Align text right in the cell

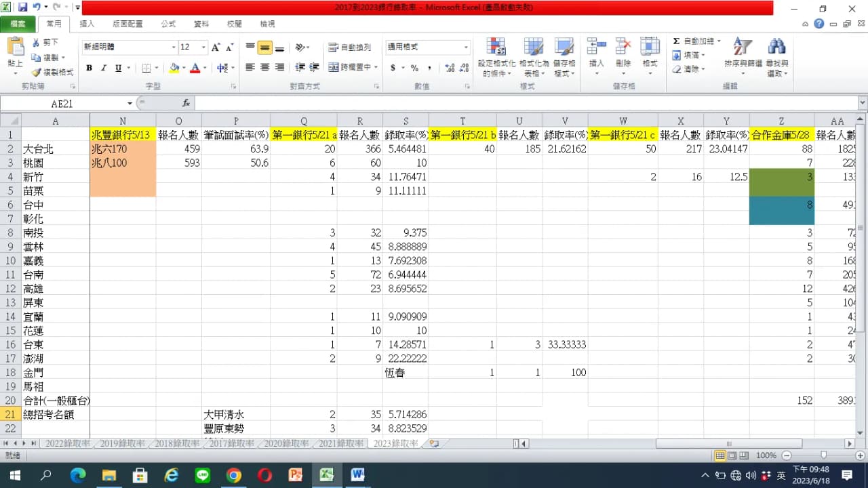click(x=279, y=68)
